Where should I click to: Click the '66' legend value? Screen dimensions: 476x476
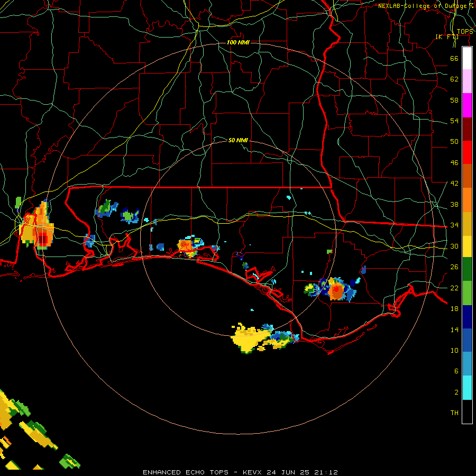(454, 58)
